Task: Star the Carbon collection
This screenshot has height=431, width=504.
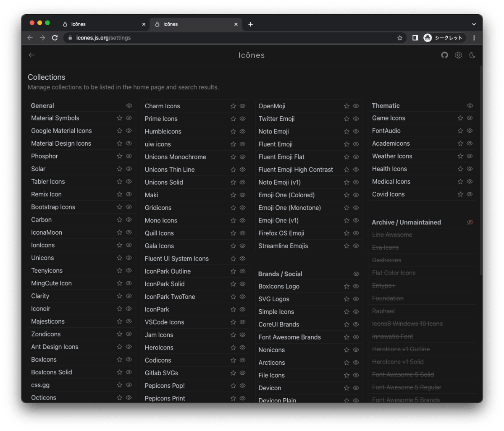Action: pyautogui.click(x=119, y=220)
